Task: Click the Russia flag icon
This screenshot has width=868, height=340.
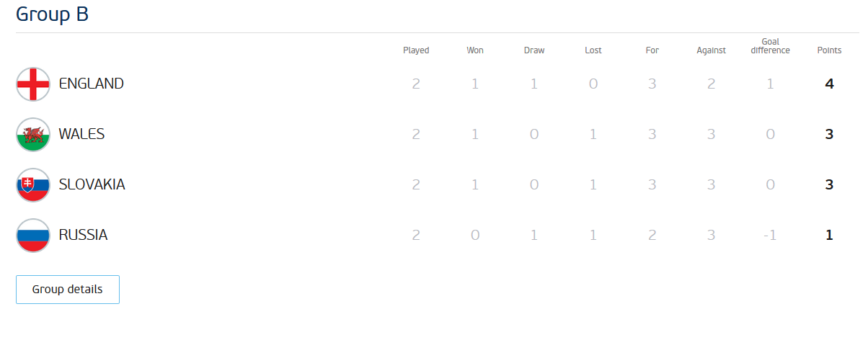Action: click(33, 236)
